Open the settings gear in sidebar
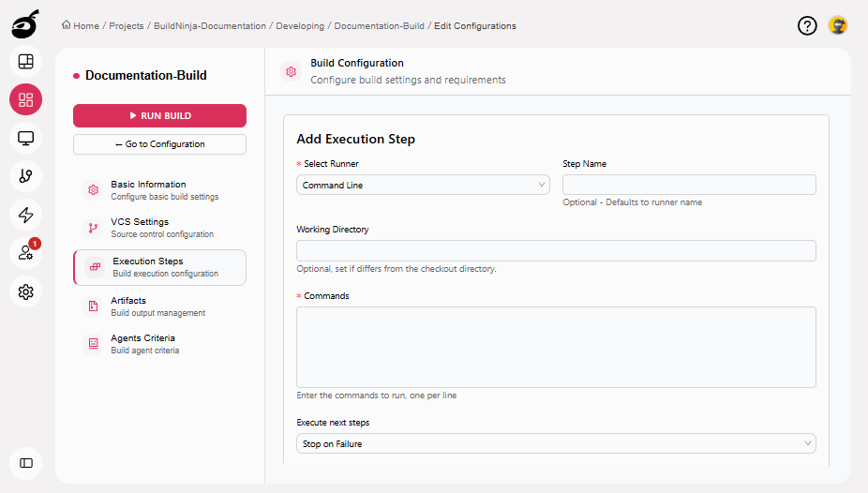868x493 pixels. (x=26, y=291)
